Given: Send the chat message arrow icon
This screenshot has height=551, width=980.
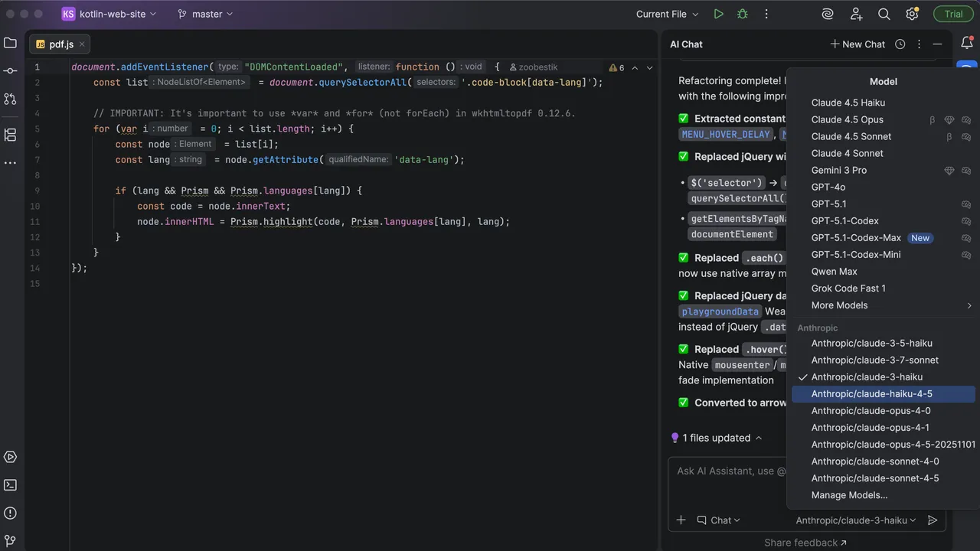Looking at the screenshot, I should click(933, 520).
